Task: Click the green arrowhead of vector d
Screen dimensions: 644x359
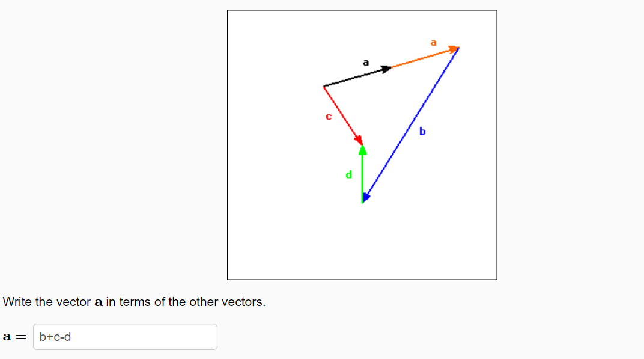Action: pyautogui.click(x=362, y=150)
